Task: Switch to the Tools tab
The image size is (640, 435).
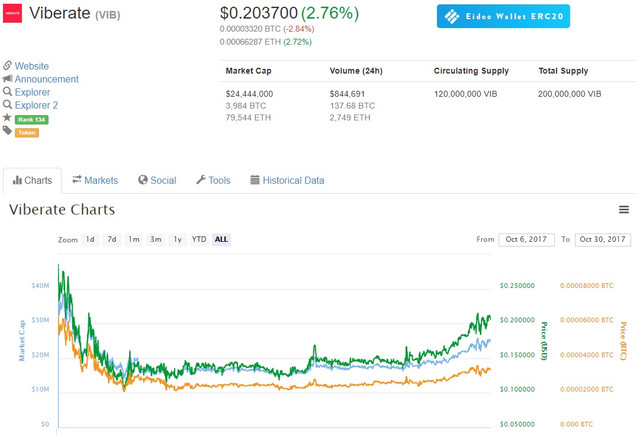Action: (213, 180)
